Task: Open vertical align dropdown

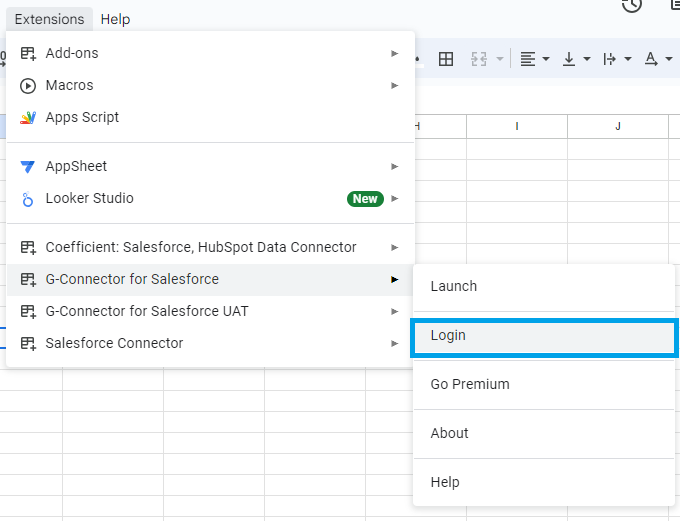Action: [576, 59]
